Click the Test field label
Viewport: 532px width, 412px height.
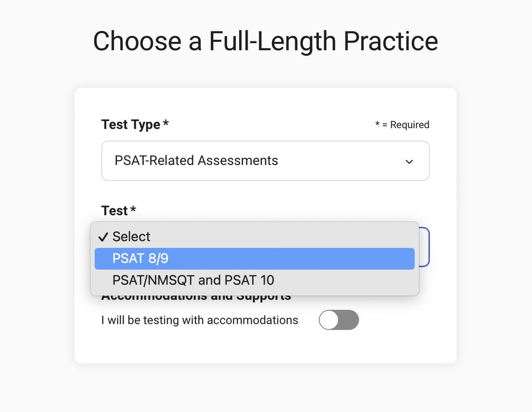tap(114, 211)
